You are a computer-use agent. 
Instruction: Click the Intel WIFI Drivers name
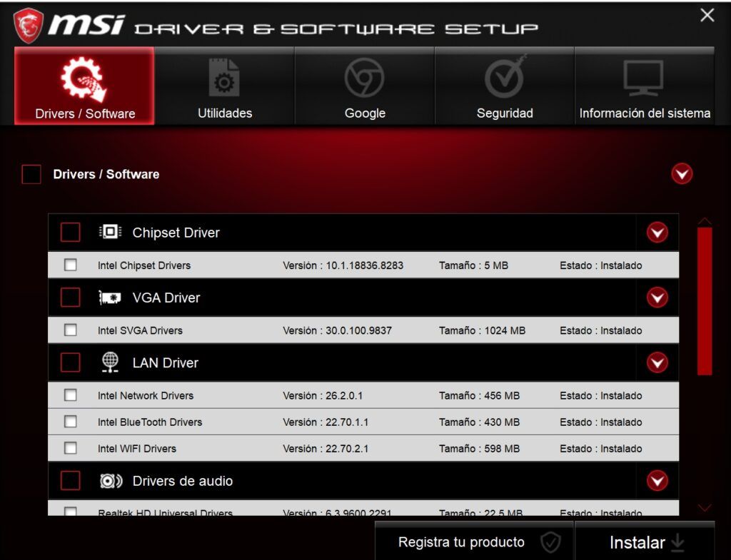[x=136, y=449]
